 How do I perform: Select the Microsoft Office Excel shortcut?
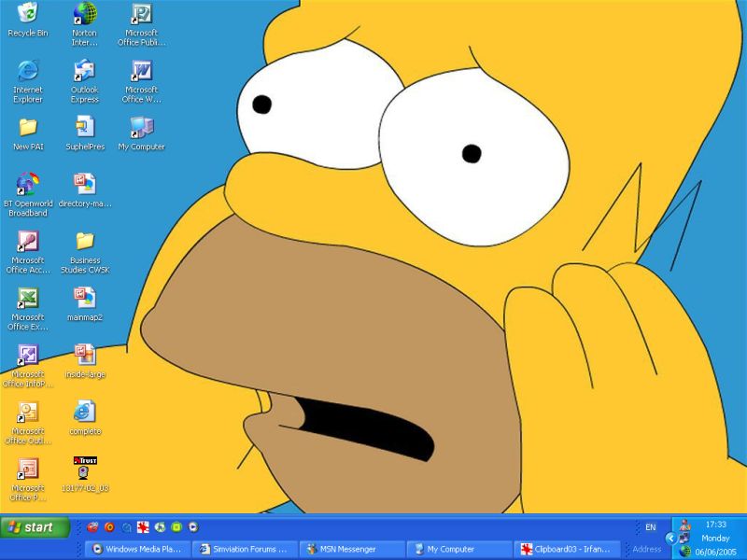point(28,299)
